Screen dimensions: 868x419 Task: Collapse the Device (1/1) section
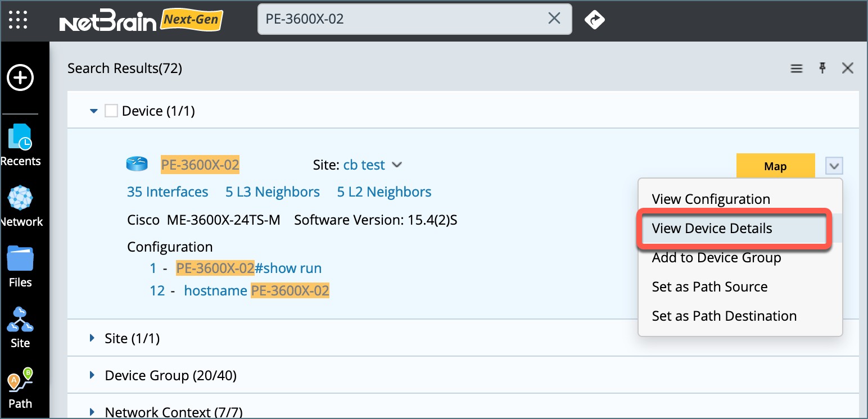point(94,111)
